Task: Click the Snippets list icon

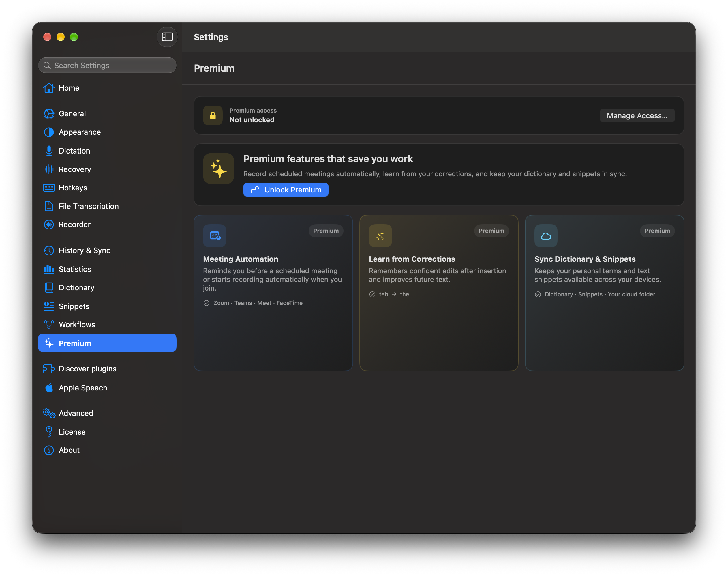Action: tap(49, 306)
